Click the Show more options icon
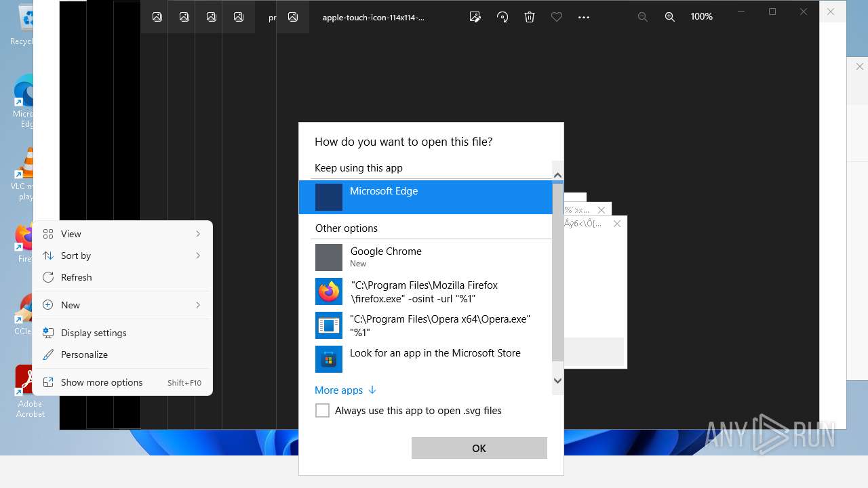This screenshot has width=868, height=488. pos(48,382)
